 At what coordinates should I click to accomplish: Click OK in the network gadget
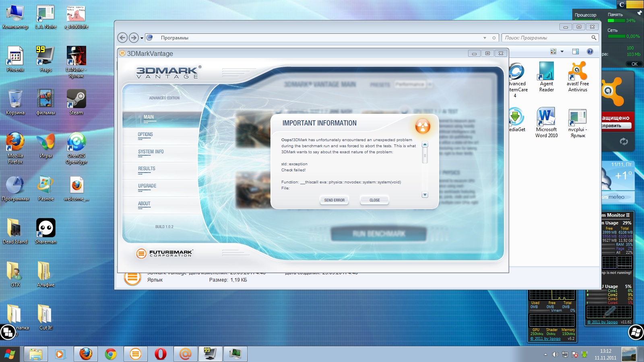click(x=634, y=64)
